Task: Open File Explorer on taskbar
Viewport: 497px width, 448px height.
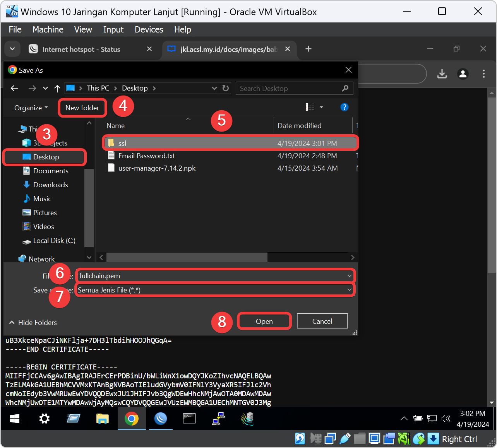Action: pyautogui.click(x=102, y=419)
